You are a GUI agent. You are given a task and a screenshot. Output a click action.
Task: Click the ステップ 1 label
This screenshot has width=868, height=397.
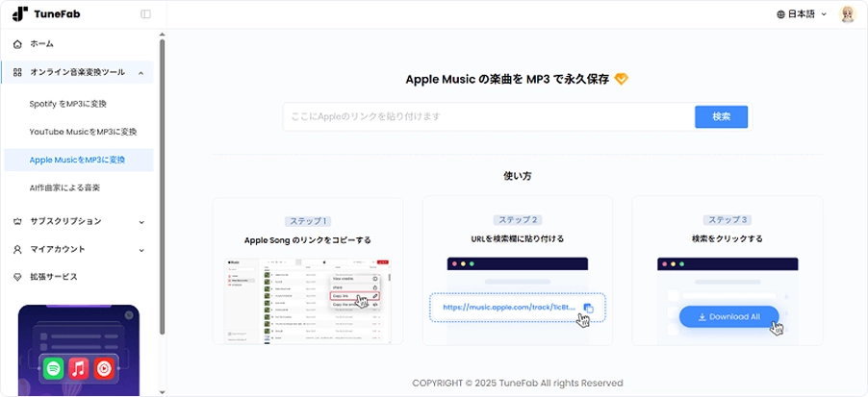click(308, 222)
